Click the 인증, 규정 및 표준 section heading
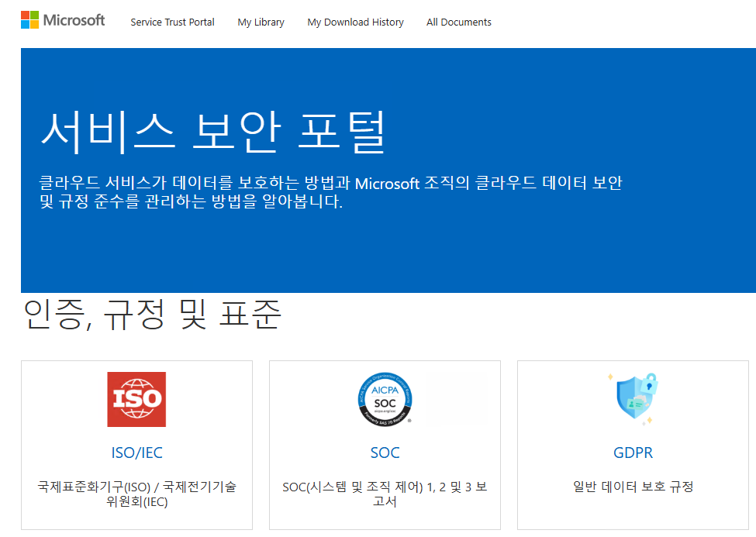The width and height of the screenshot is (756, 537). click(x=152, y=315)
